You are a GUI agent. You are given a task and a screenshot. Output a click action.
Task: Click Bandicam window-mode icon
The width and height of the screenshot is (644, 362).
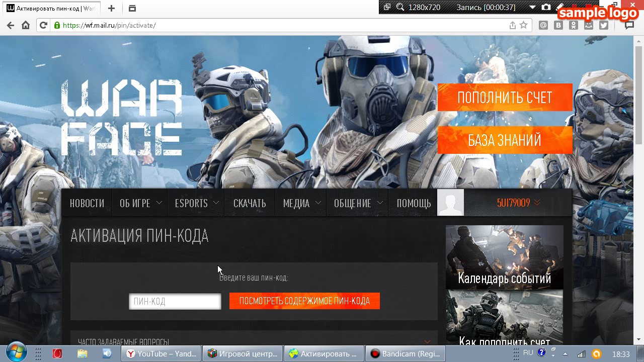[387, 7]
